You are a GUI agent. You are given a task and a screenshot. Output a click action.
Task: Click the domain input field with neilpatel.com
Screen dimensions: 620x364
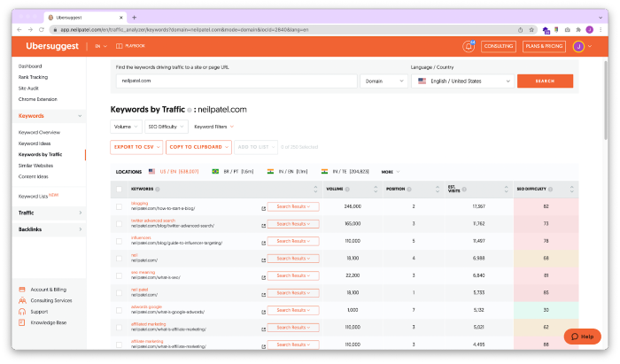coord(236,81)
